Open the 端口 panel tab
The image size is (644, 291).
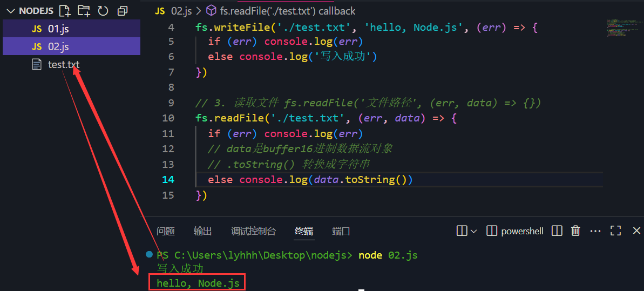pyautogui.click(x=341, y=231)
